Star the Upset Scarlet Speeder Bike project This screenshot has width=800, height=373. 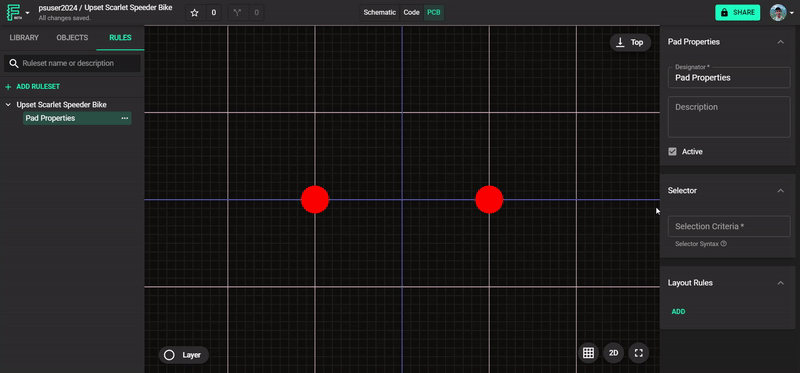click(194, 13)
